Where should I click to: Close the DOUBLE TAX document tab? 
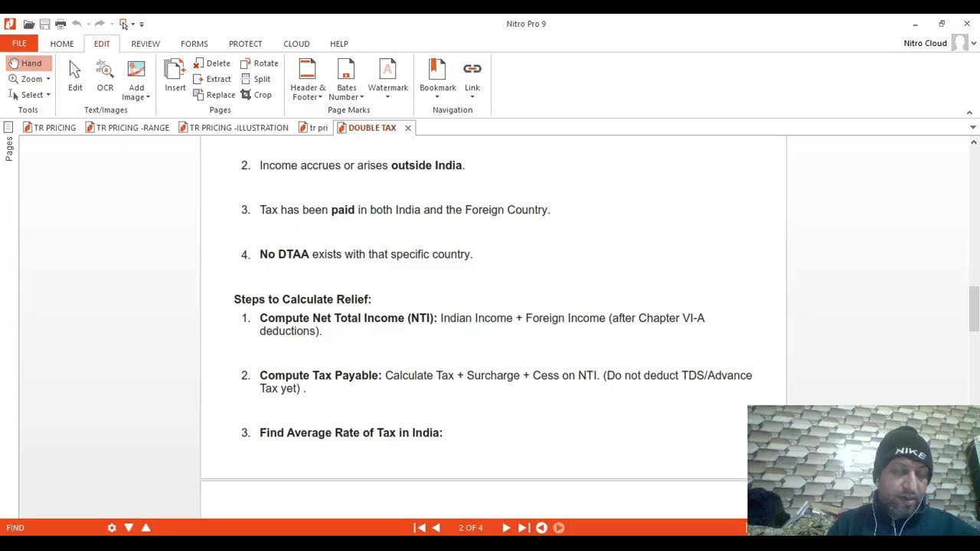(408, 128)
